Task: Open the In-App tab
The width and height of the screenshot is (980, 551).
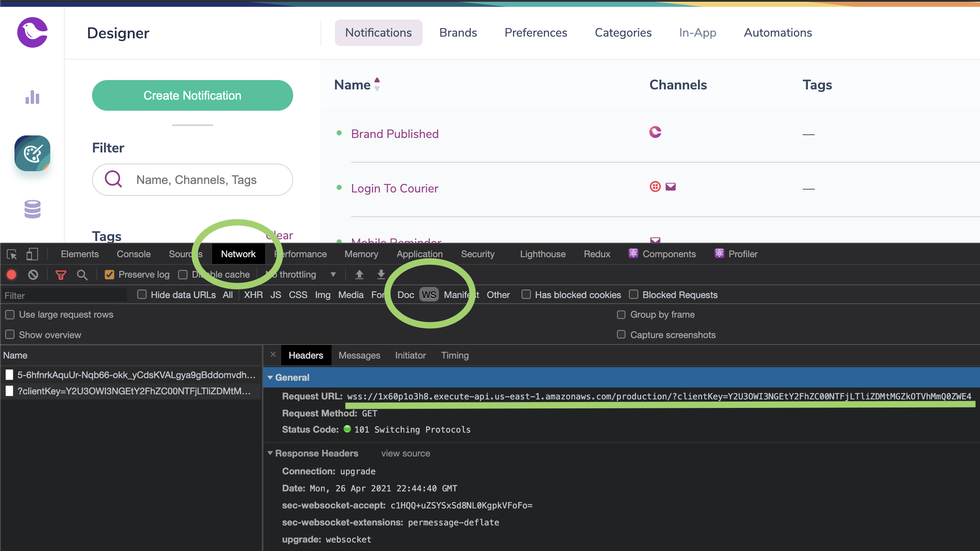Action: pyautogui.click(x=698, y=32)
